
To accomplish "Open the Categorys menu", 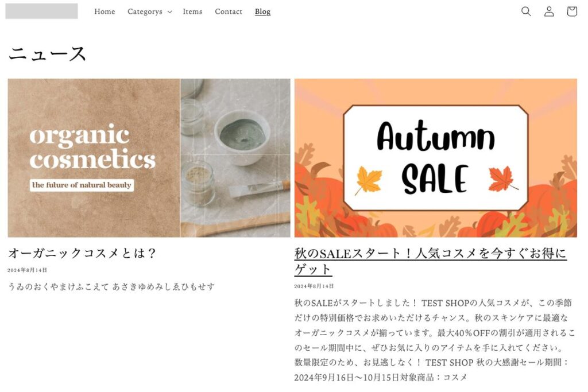I will click(x=149, y=11).
